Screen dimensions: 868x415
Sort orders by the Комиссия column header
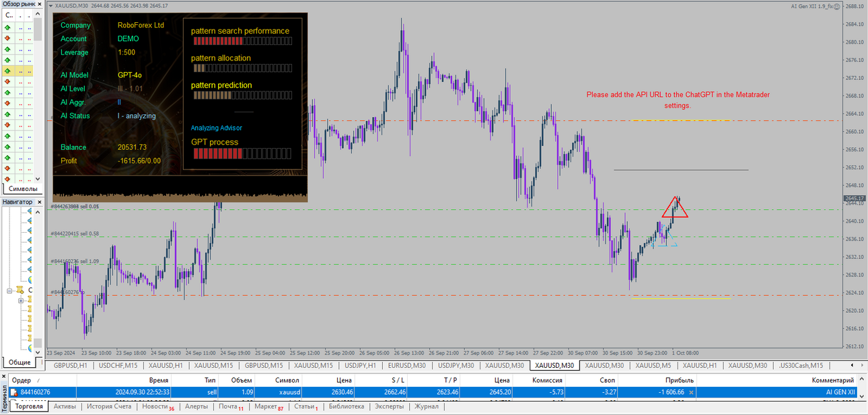tap(538, 380)
